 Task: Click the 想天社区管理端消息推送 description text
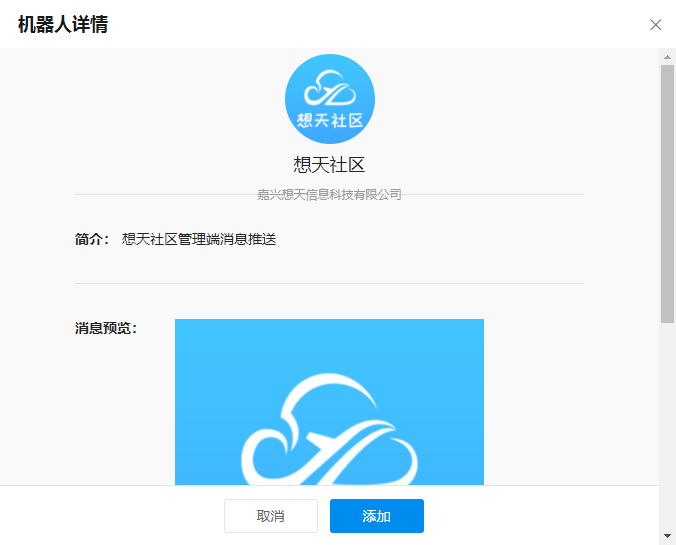click(199, 239)
